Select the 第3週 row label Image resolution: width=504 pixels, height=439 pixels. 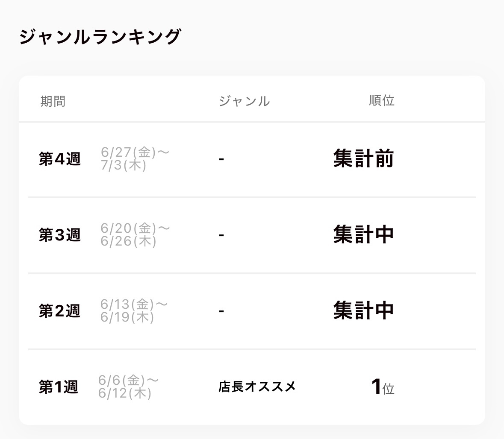point(59,235)
